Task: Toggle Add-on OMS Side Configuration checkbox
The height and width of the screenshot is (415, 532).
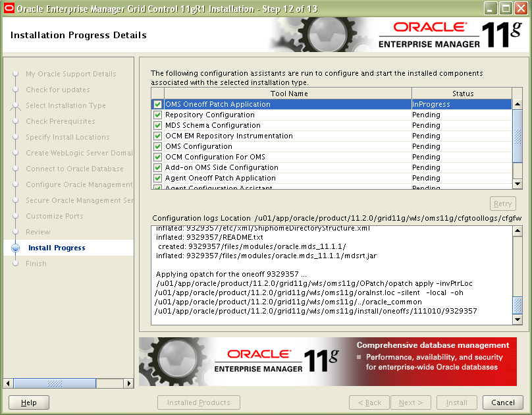Action: (x=157, y=167)
